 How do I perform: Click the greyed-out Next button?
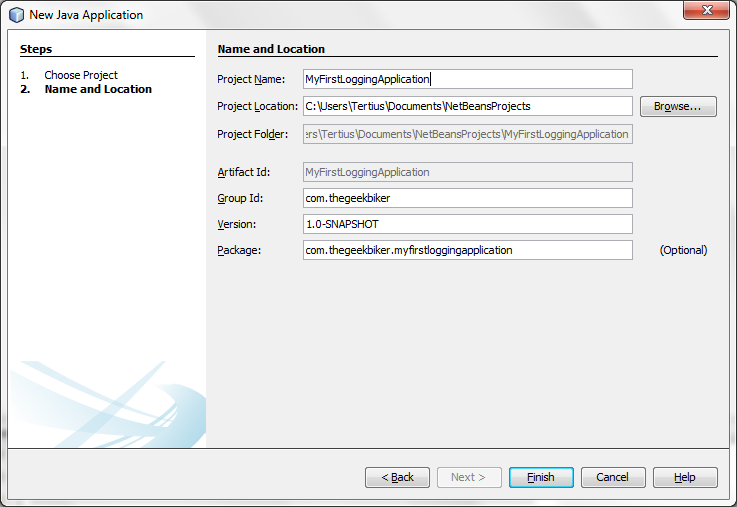click(x=469, y=477)
